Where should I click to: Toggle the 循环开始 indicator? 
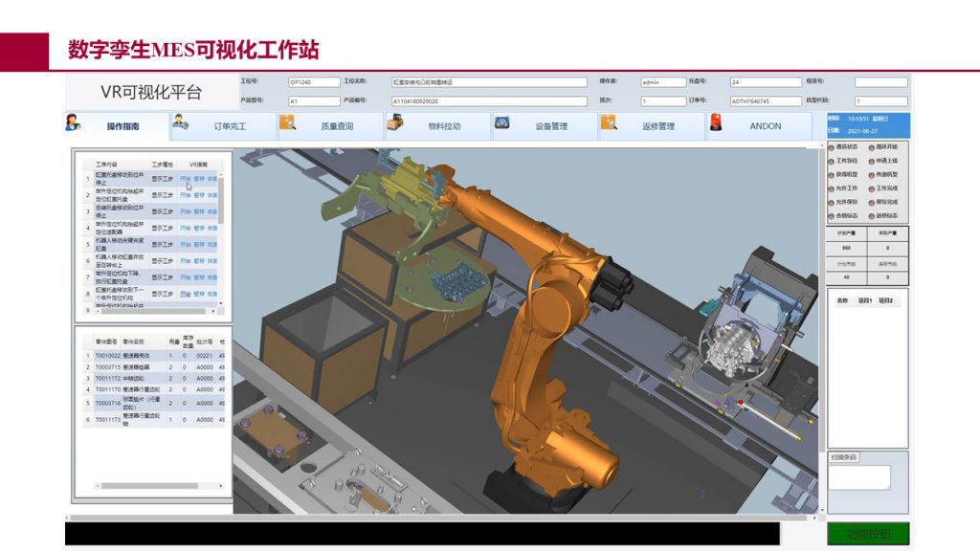(x=871, y=147)
